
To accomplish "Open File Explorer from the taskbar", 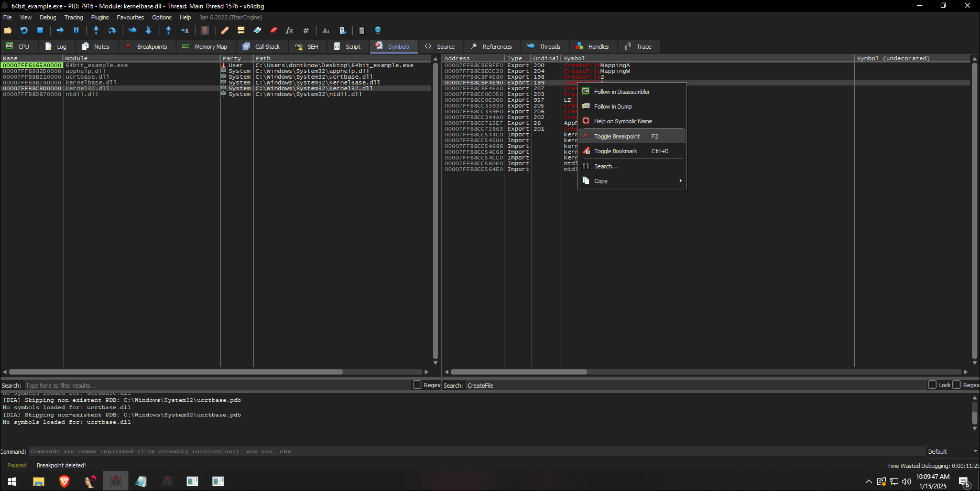I will [38, 481].
